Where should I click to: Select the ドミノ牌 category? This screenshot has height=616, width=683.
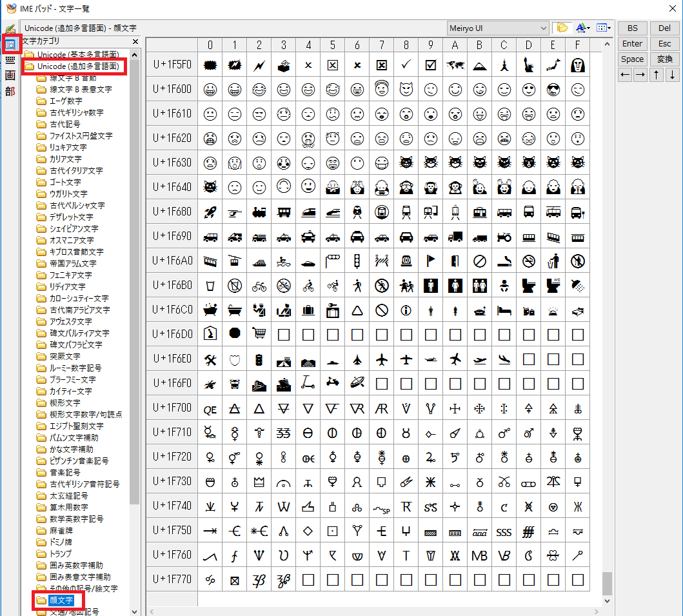(x=55, y=542)
